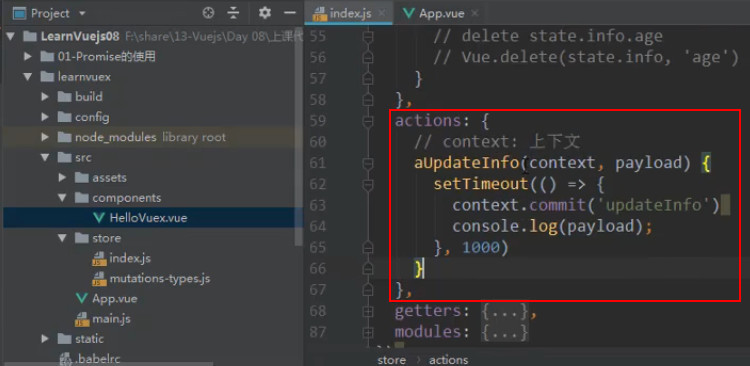Click the Locate/Scroll from Source target icon
The image size is (750, 366).
[208, 13]
